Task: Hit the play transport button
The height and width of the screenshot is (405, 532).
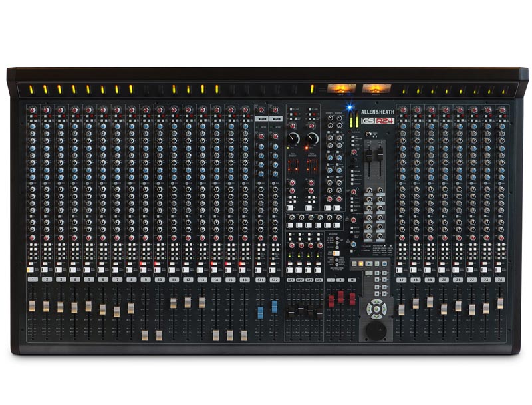Action: (369, 263)
